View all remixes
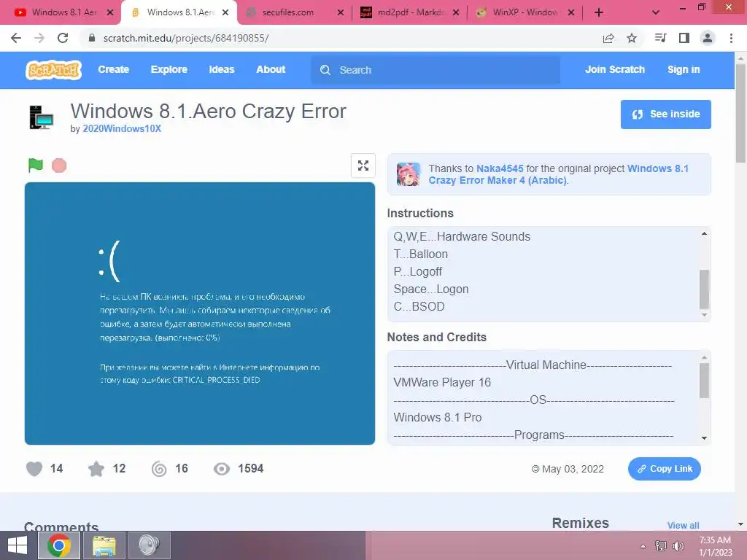Screen dimensions: 747x560 click(683, 525)
